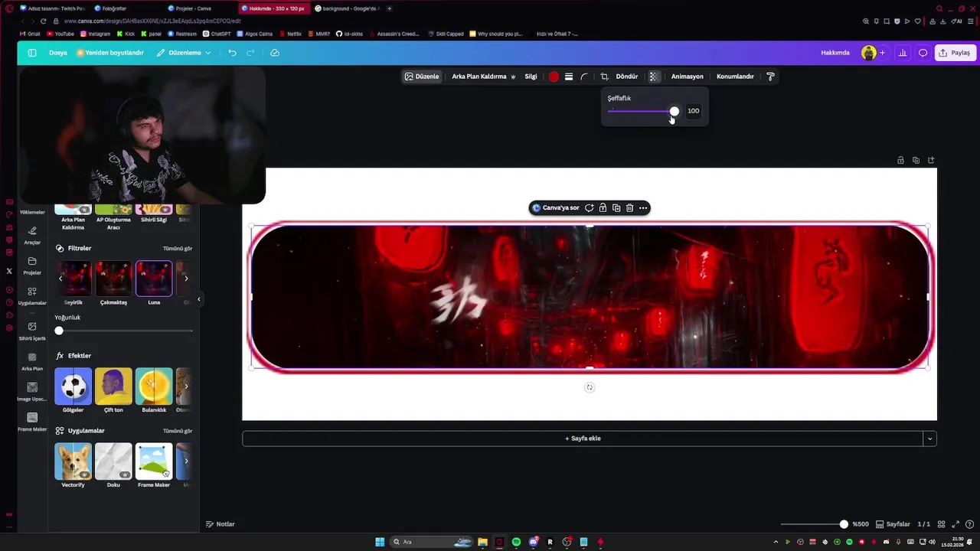
Task: Open the Dosya menu
Action: click(58, 53)
